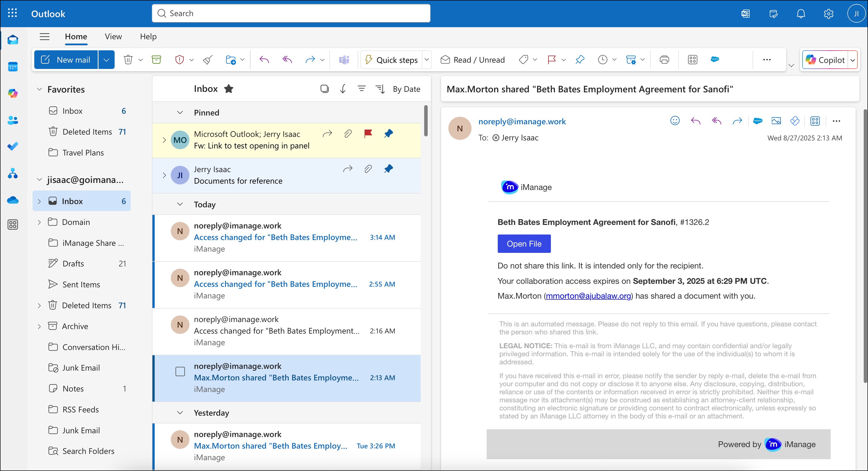Open the Quick steps dropdown
The image size is (868, 471).
pos(427,60)
